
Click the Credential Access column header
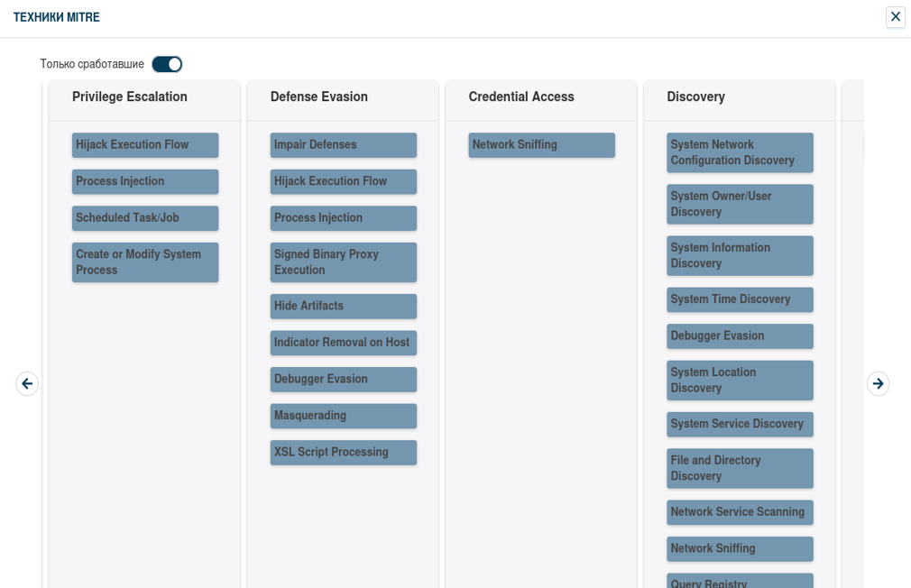521,96
